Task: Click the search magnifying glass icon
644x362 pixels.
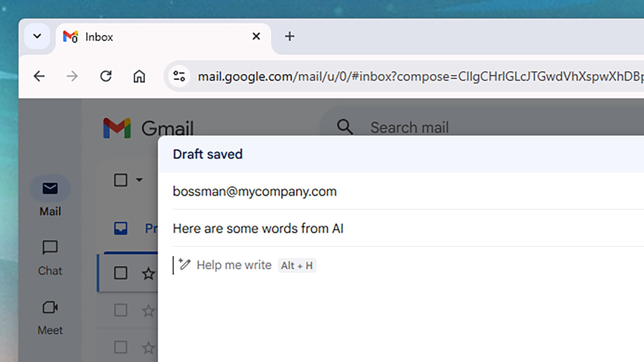Action: point(345,126)
